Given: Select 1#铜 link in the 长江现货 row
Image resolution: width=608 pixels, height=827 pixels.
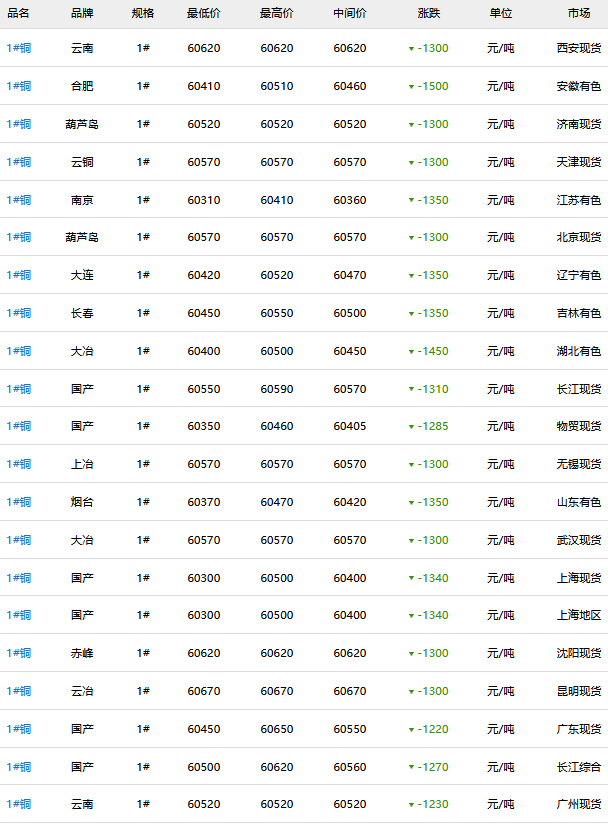Looking at the screenshot, I should point(19,389).
